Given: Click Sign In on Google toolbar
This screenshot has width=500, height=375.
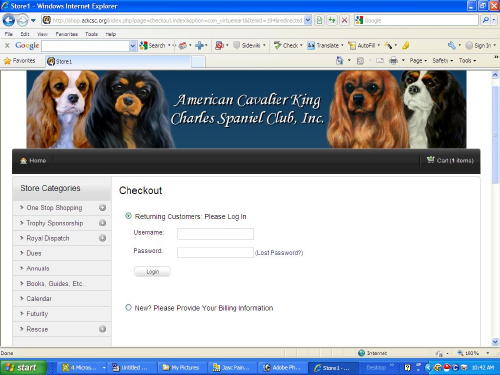Looking at the screenshot, I should pos(478,45).
